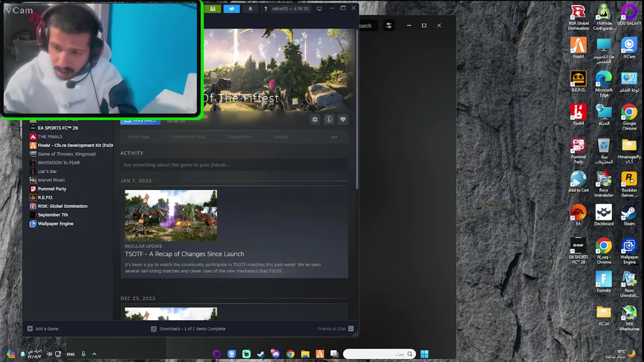Switch to Steam Big Picture mode icon
The height and width of the screenshot is (362, 644).
click(319, 9)
